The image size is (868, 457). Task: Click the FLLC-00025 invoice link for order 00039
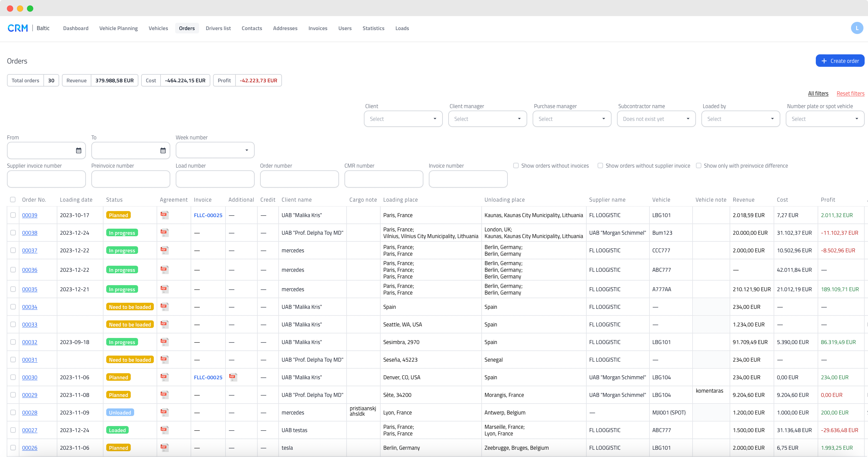point(208,215)
